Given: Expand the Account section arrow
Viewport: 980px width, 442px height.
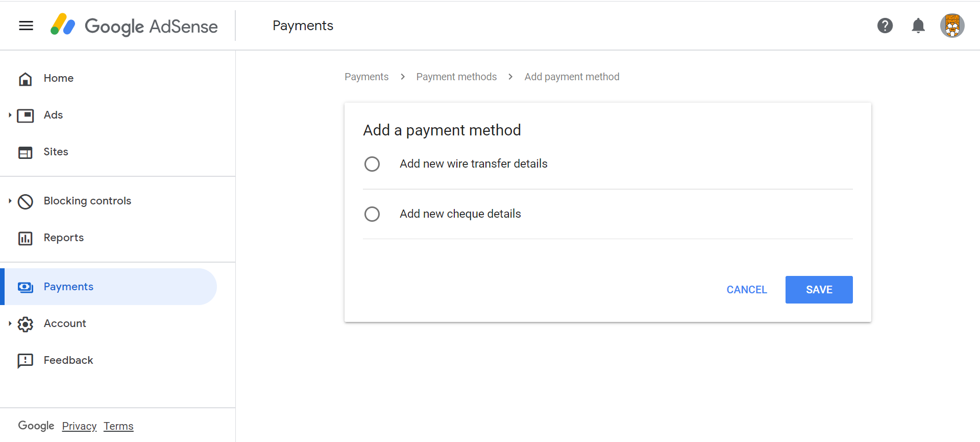Looking at the screenshot, I should (x=10, y=323).
